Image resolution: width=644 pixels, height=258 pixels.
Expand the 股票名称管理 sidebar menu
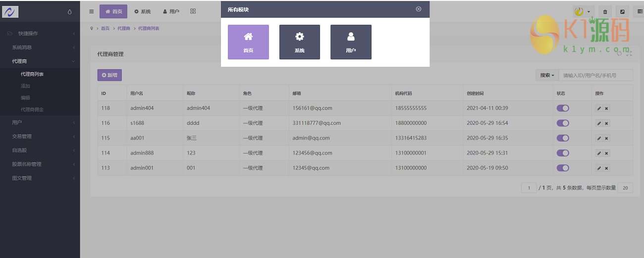(40, 164)
